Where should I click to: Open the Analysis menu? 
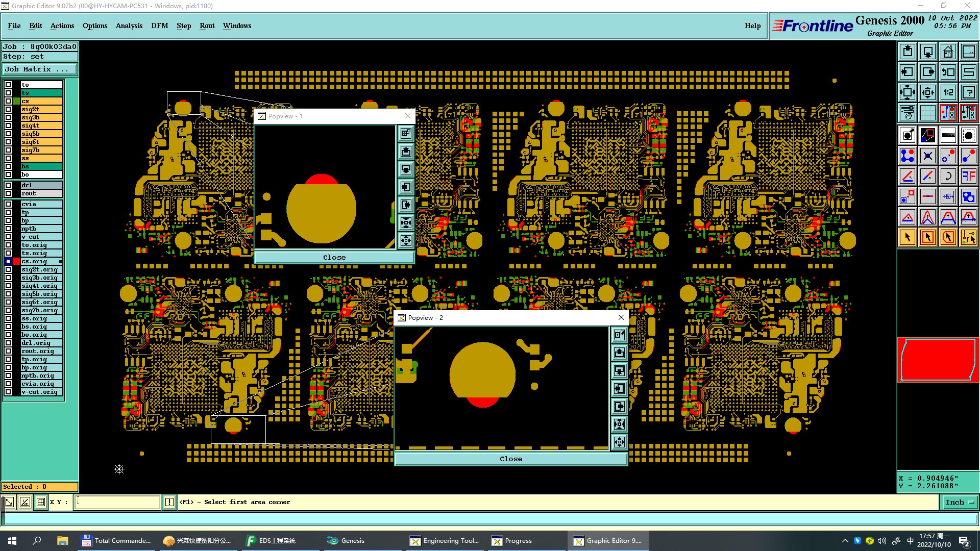(129, 26)
